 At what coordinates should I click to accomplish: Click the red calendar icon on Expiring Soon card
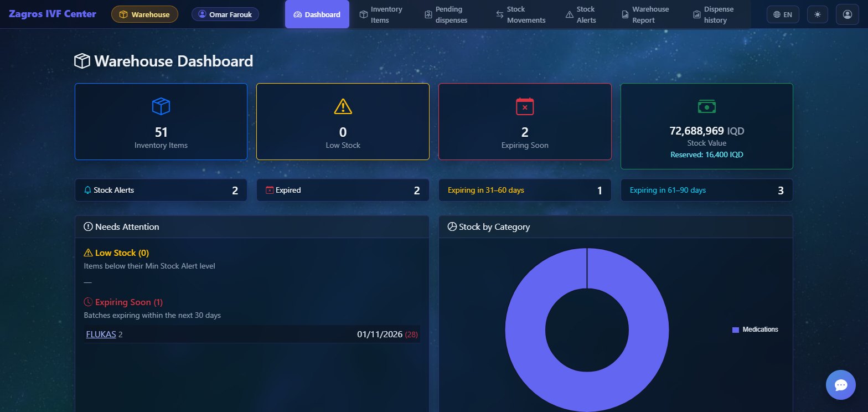click(x=525, y=106)
